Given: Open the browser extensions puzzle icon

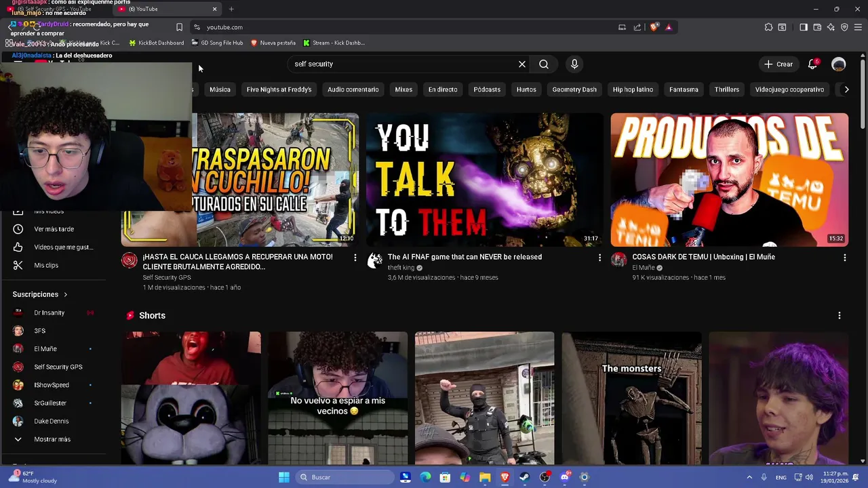Looking at the screenshot, I should (768, 27).
